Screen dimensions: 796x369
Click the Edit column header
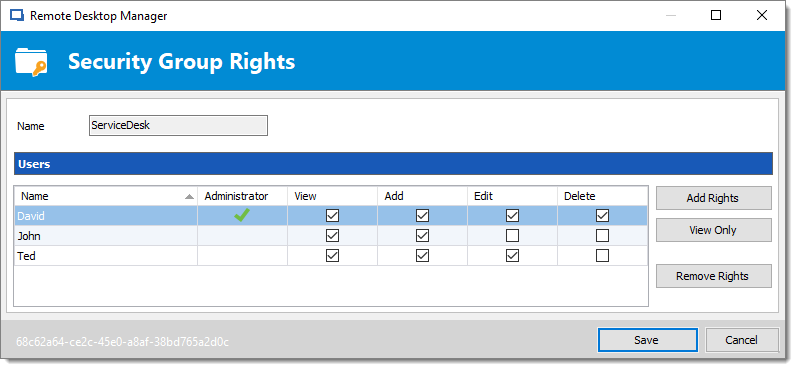(512, 196)
